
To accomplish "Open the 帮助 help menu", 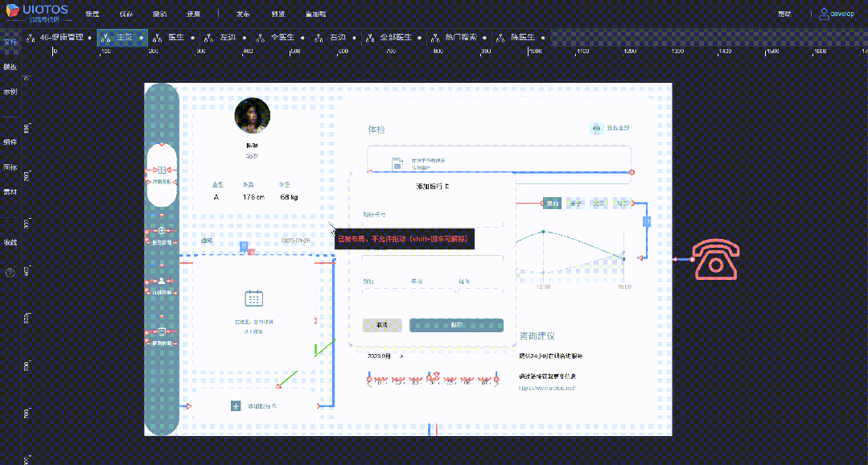I will pyautogui.click(x=784, y=14).
